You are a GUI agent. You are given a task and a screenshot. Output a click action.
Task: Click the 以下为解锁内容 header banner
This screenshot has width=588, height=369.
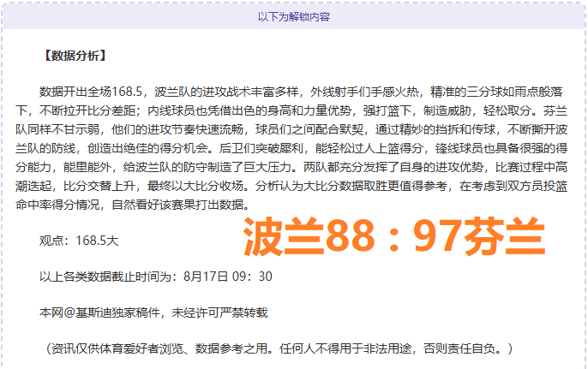[x=294, y=17]
